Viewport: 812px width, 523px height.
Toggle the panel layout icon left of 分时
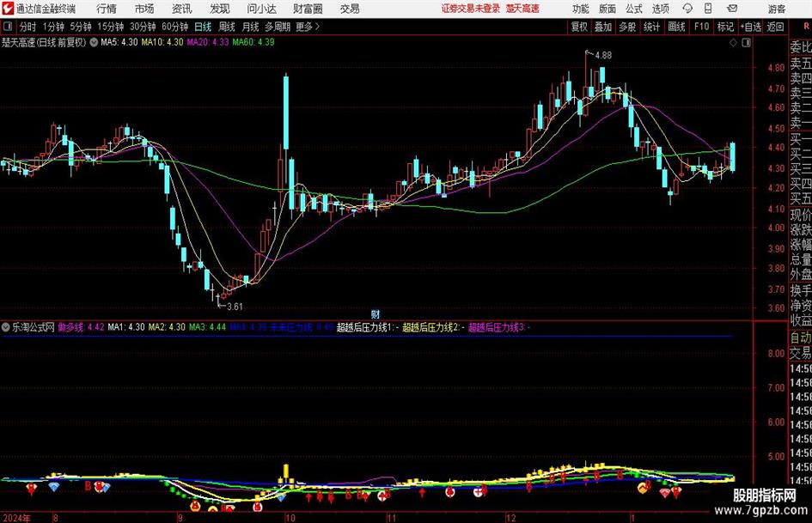coord(8,27)
